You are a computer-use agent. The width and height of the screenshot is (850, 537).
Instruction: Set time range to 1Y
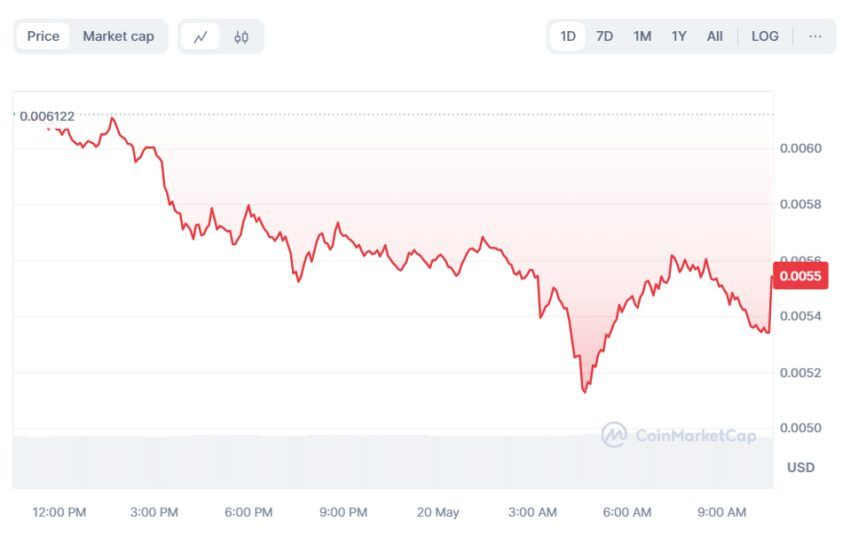[679, 36]
